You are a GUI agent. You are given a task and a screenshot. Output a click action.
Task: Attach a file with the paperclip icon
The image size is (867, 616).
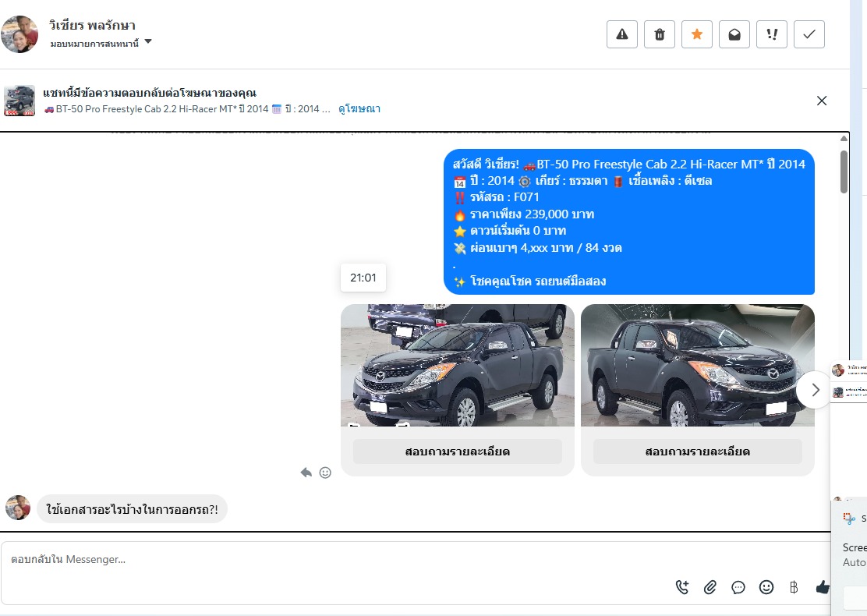tap(710, 587)
